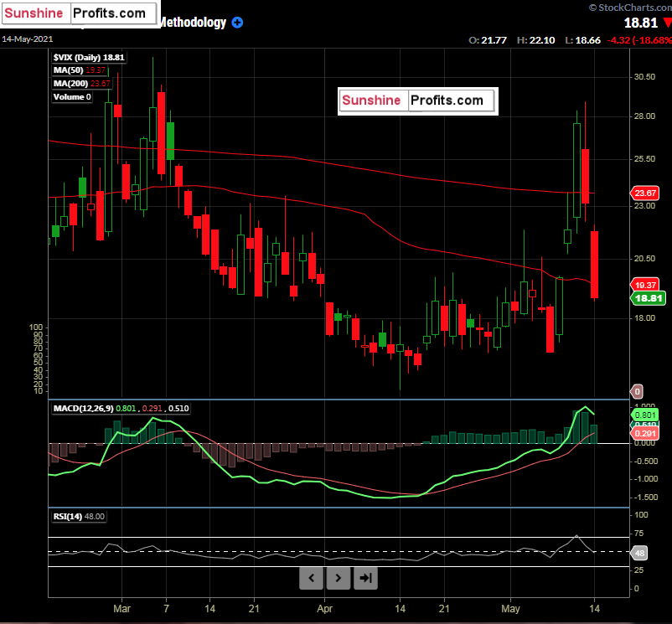
Task: Click the volume 0 axis tag
Action: [638, 391]
